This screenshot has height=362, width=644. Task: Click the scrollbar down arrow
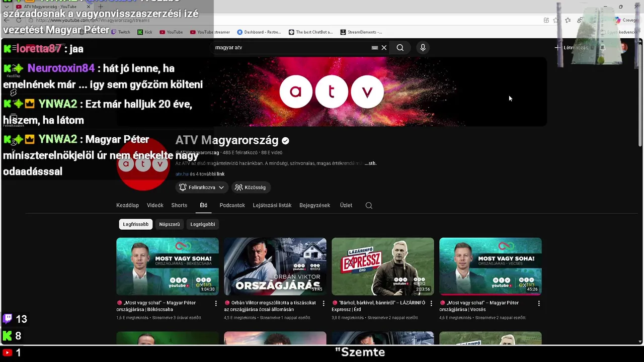tap(640, 341)
